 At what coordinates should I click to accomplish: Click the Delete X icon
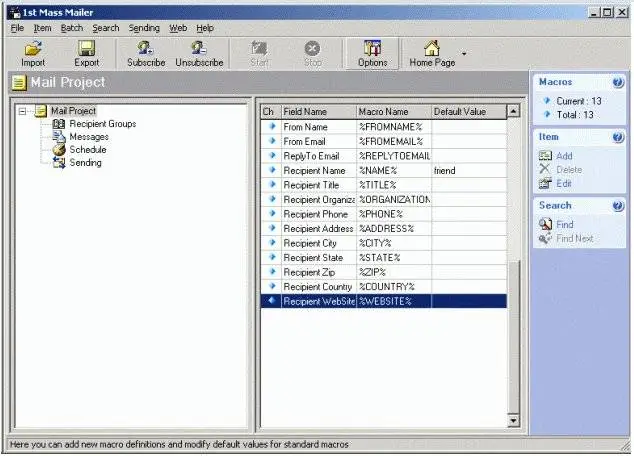[x=545, y=169]
